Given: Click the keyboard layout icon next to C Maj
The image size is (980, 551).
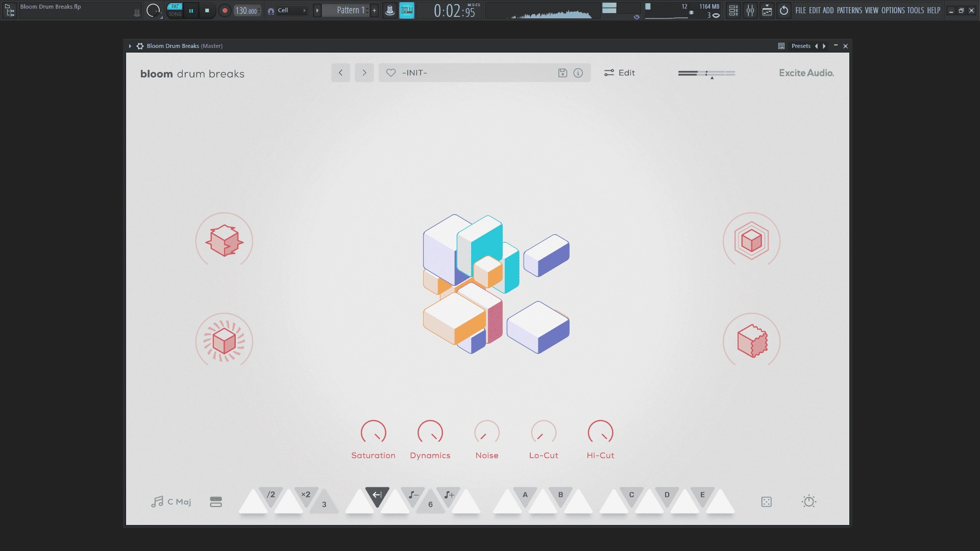Looking at the screenshot, I should [216, 502].
